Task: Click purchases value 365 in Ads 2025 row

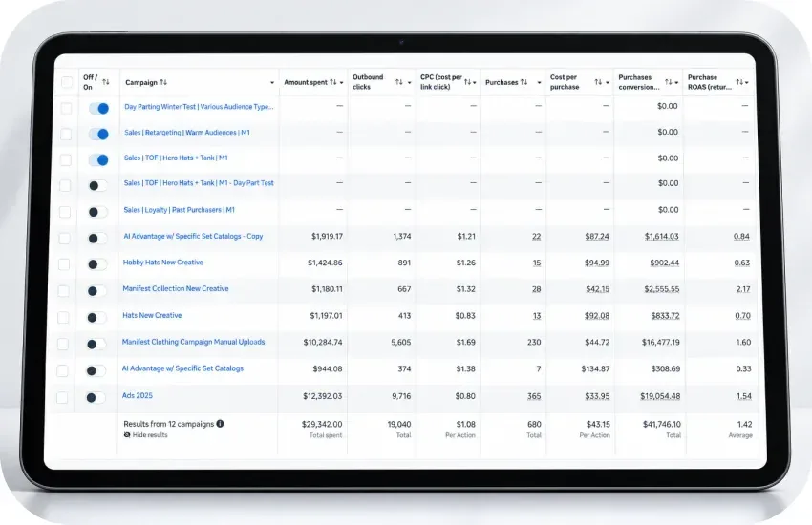Action: [x=534, y=396]
